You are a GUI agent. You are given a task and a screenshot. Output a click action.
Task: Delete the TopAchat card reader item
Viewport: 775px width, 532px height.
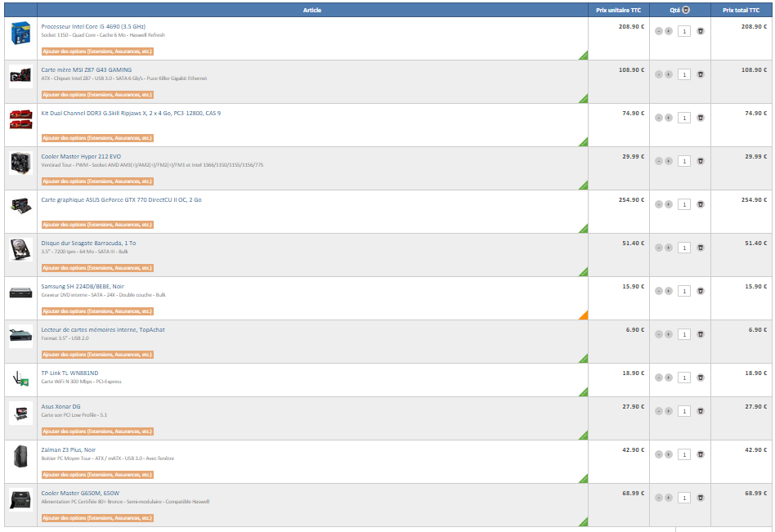(x=701, y=334)
